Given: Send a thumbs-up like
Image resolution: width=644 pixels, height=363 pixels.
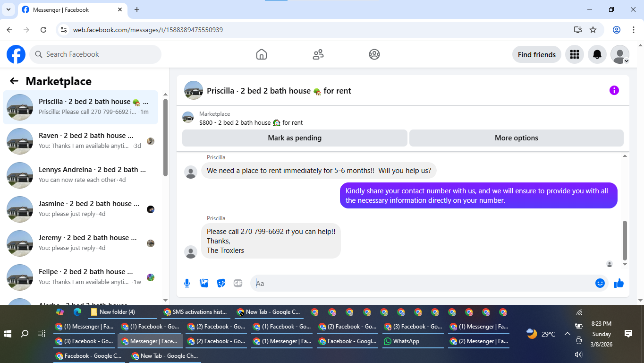Looking at the screenshot, I should [x=619, y=283].
